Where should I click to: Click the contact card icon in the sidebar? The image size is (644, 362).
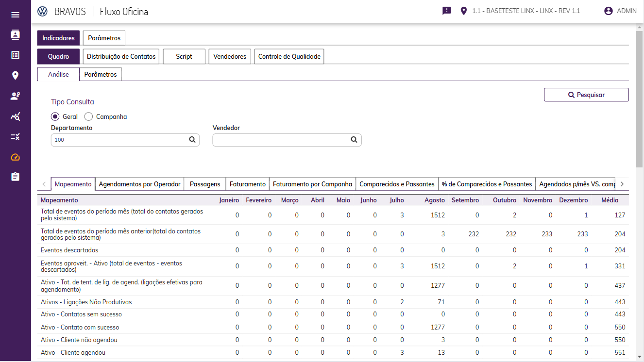tap(15, 34)
